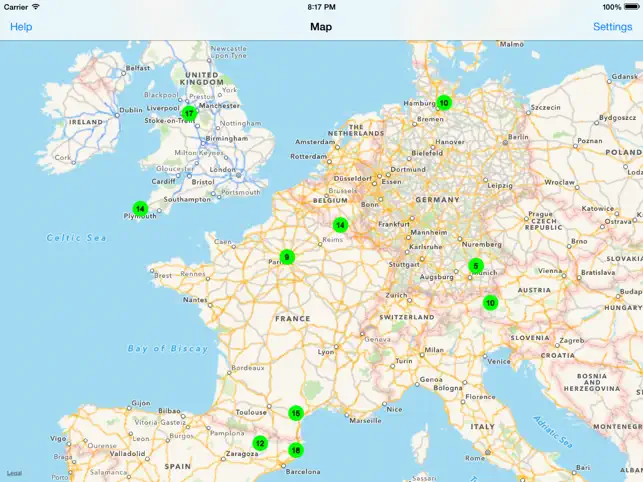Click the Florence city label

(x=480, y=397)
